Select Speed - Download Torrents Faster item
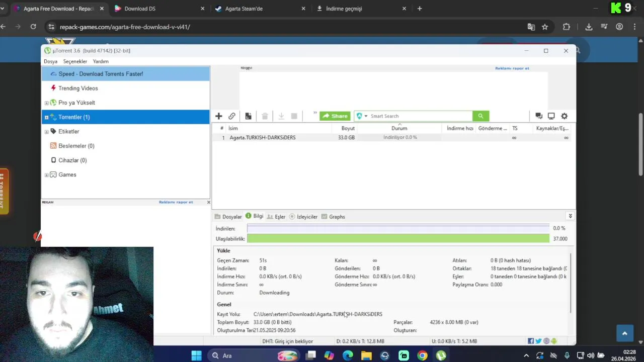The height and width of the screenshot is (362, 644). coord(125,74)
